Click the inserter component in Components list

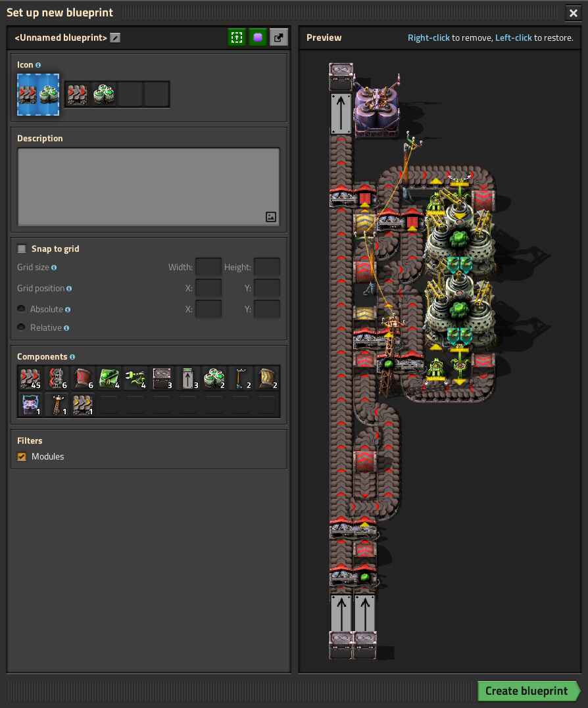pyautogui.click(x=135, y=378)
